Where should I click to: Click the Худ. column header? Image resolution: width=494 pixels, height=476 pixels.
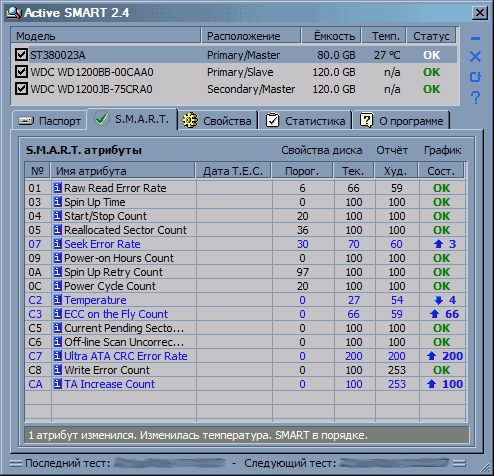point(396,171)
